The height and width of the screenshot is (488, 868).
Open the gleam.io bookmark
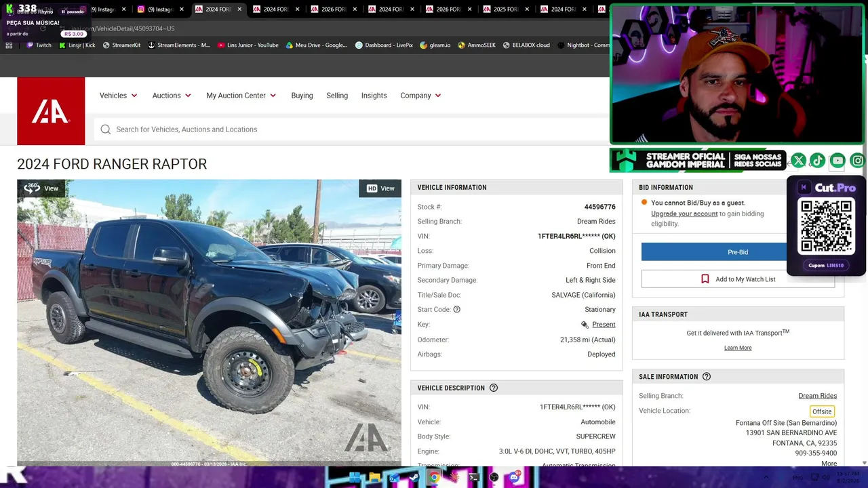coord(435,45)
